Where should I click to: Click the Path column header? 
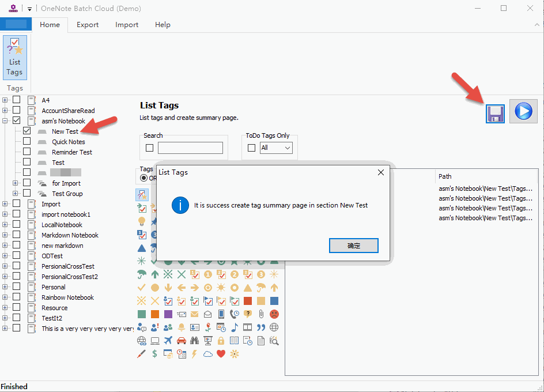click(487, 176)
